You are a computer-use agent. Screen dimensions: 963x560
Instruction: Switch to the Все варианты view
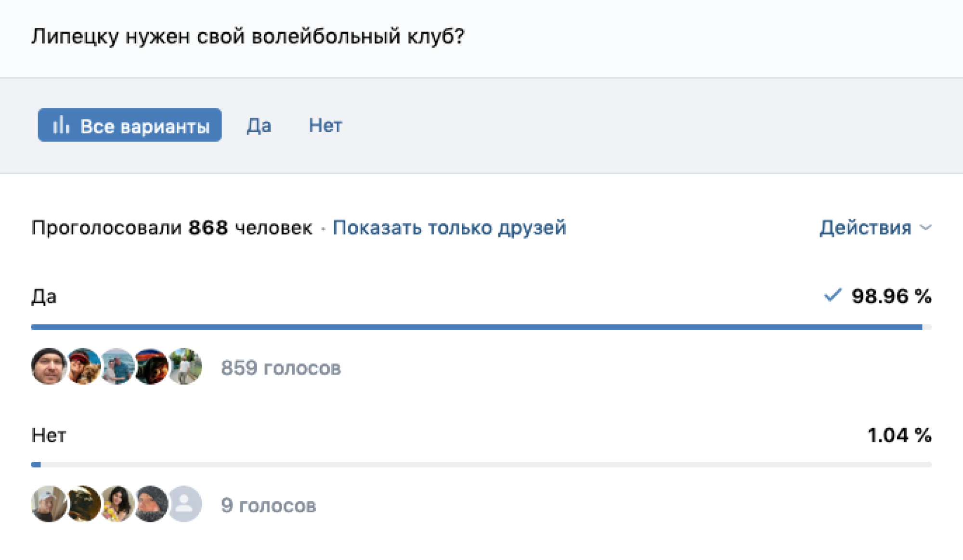point(130,126)
